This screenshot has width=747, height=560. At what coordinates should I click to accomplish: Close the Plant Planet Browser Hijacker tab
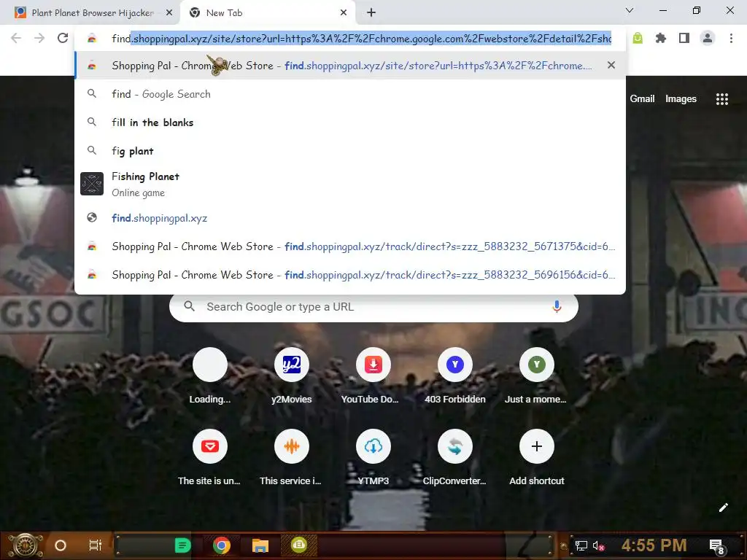coord(169,13)
